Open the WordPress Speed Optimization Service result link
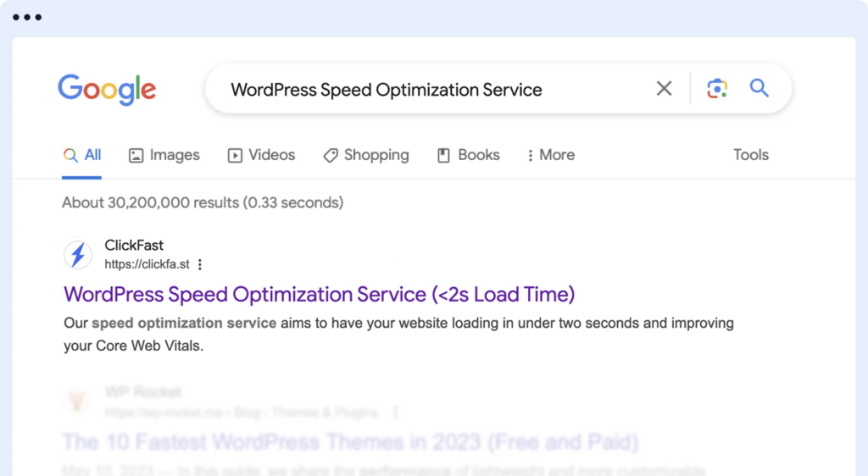 pyautogui.click(x=319, y=295)
